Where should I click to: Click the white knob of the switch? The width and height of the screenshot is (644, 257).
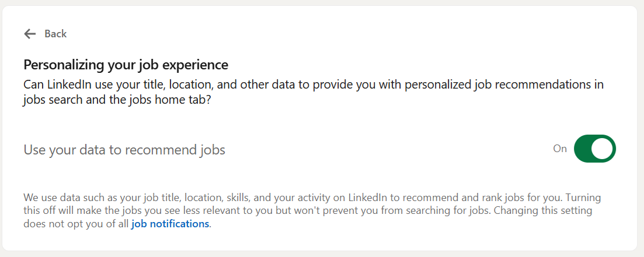pyautogui.click(x=603, y=149)
